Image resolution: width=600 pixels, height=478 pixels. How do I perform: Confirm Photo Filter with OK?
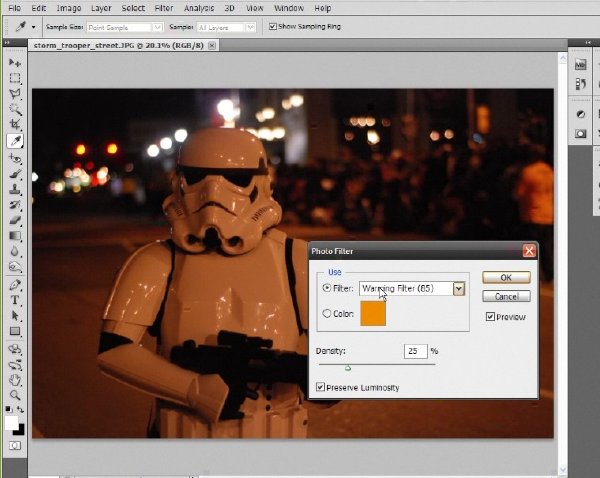[x=506, y=277]
